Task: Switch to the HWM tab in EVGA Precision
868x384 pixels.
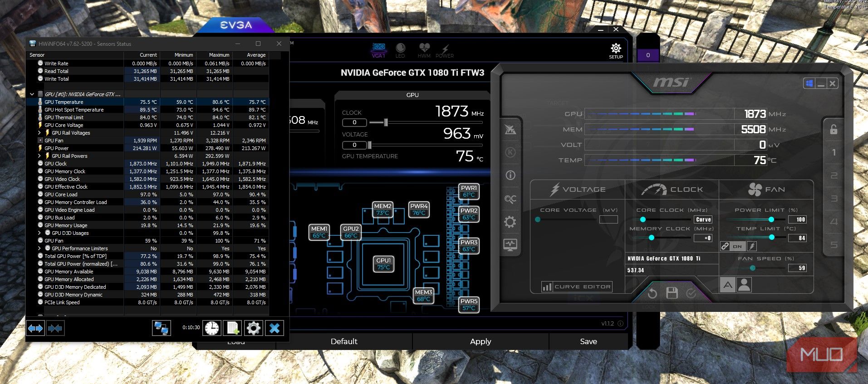Action: (x=424, y=50)
